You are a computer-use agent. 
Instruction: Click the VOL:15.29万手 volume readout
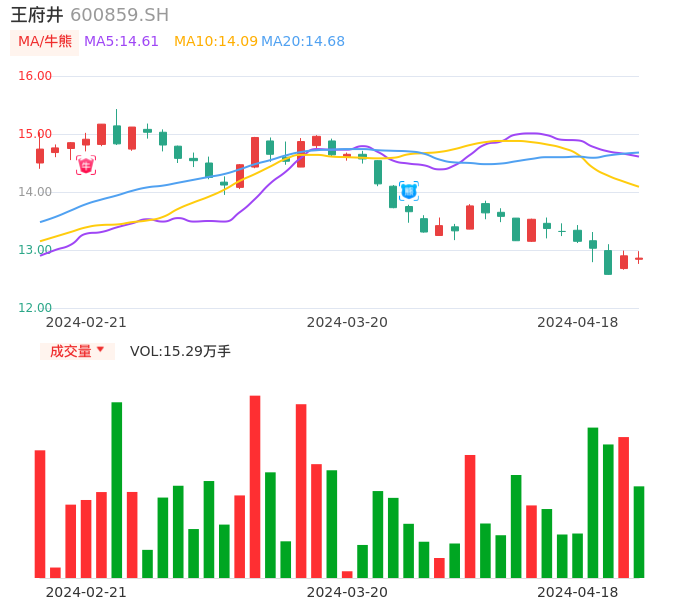tap(180, 351)
